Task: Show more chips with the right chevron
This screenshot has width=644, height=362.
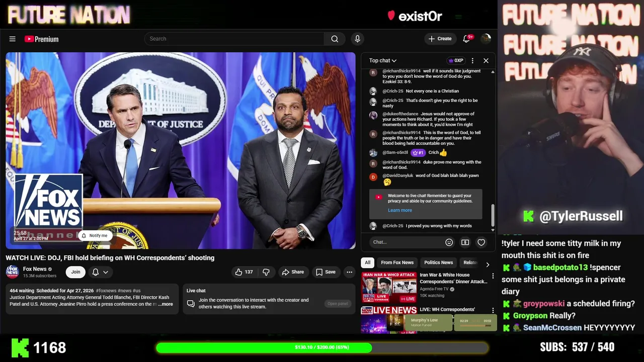Action: tap(488, 264)
